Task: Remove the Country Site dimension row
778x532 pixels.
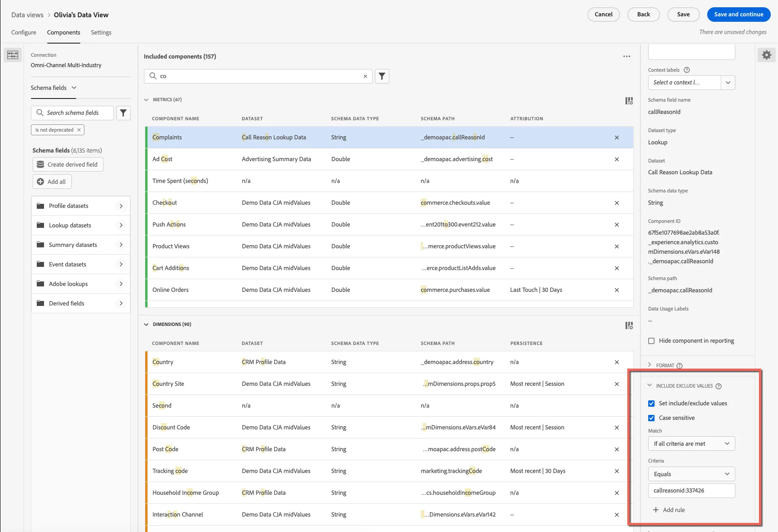Action: tap(617, 384)
